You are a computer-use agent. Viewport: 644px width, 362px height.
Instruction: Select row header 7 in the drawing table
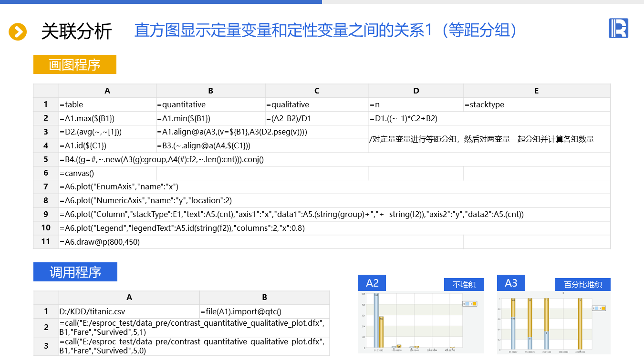(46, 187)
